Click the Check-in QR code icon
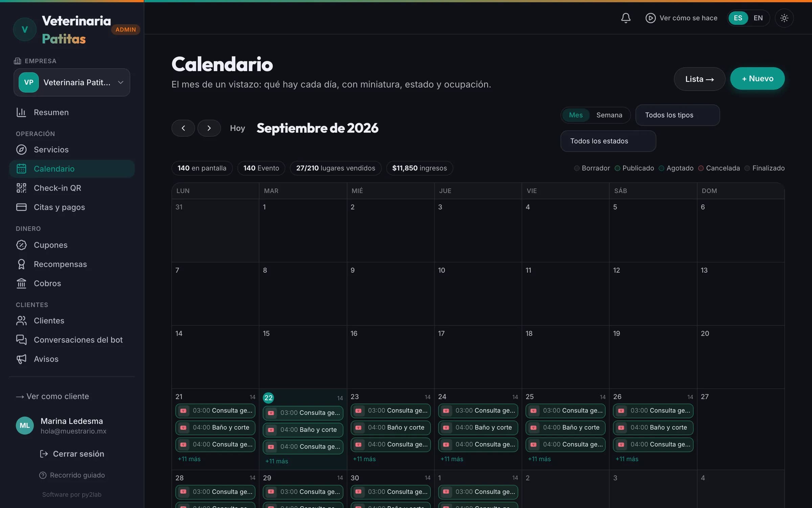The width and height of the screenshot is (812, 508). click(21, 188)
